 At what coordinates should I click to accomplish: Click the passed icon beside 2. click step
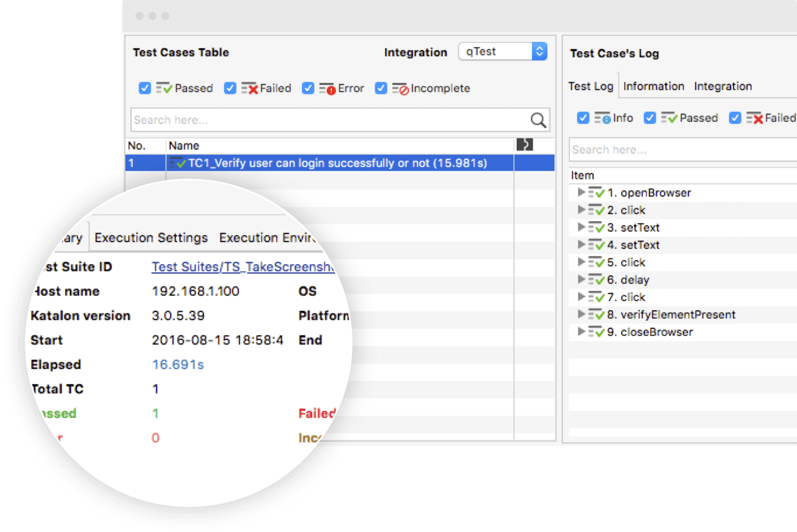pos(596,210)
